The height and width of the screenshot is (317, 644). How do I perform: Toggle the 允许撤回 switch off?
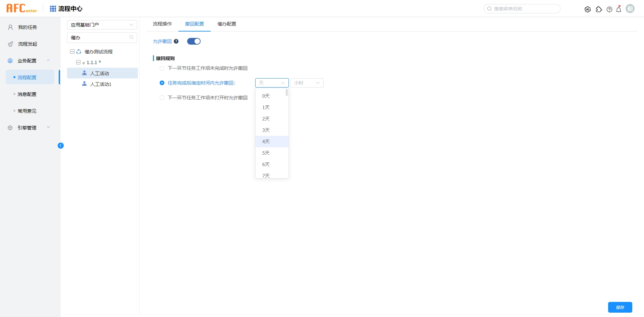(x=194, y=41)
